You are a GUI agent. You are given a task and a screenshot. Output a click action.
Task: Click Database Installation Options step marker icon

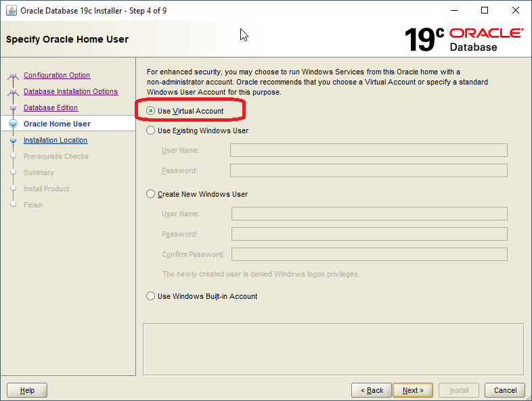pyautogui.click(x=14, y=91)
